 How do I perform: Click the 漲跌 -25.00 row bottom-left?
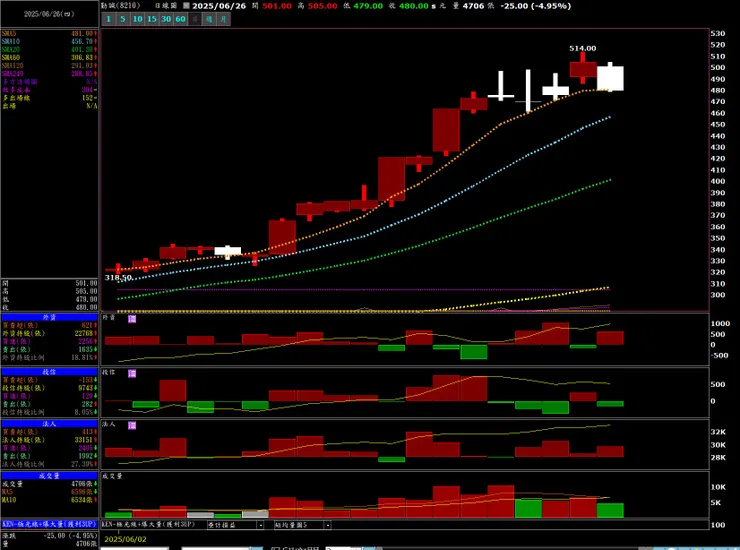(x=50, y=536)
